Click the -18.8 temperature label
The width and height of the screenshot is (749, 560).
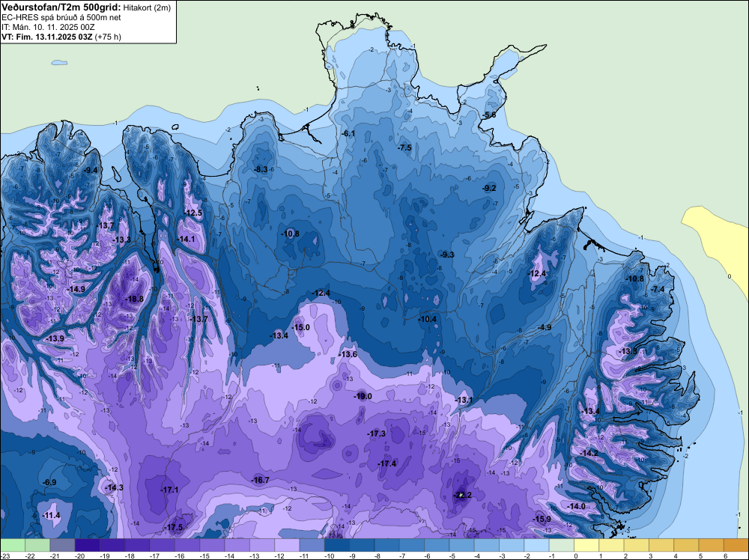[x=134, y=299]
